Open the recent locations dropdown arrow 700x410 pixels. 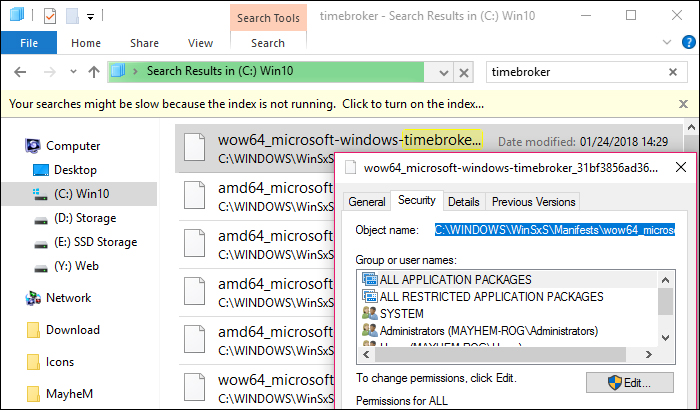coord(73,71)
